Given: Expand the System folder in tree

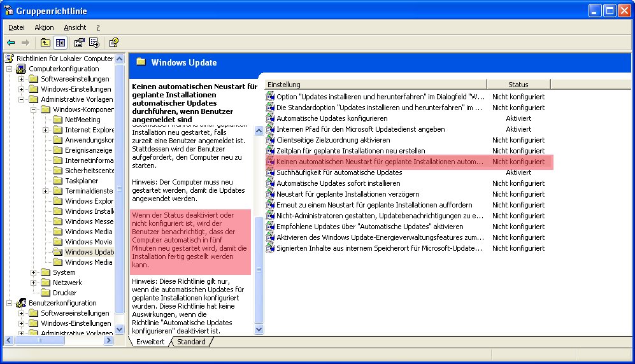Looking at the screenshot, I should click(x=34, y=272).
